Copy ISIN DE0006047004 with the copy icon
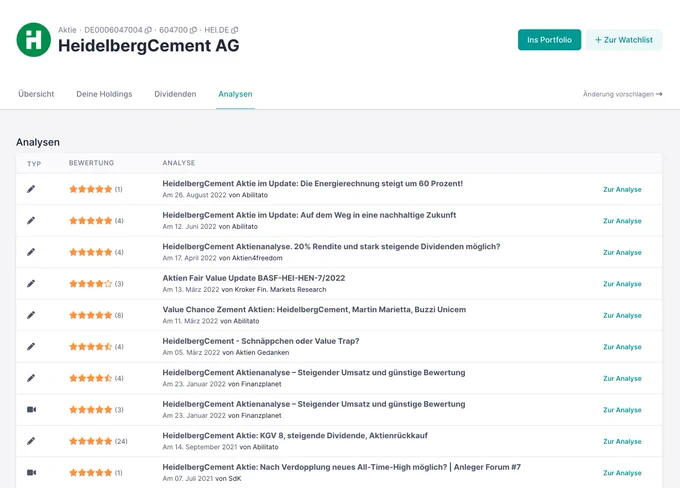Image resolution: width=680 pixels, height=488 pixels. tap(148, 30)
